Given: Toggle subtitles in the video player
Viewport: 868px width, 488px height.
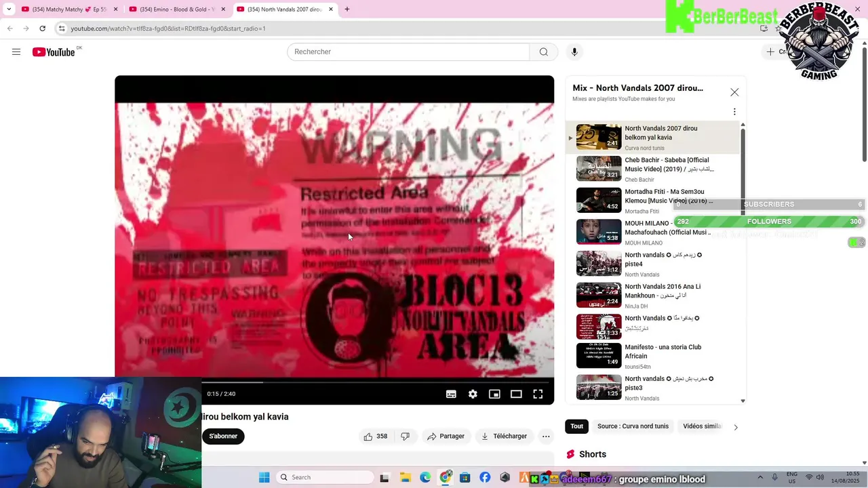Looking at the screenshot, I should click(x=451, y=394).
